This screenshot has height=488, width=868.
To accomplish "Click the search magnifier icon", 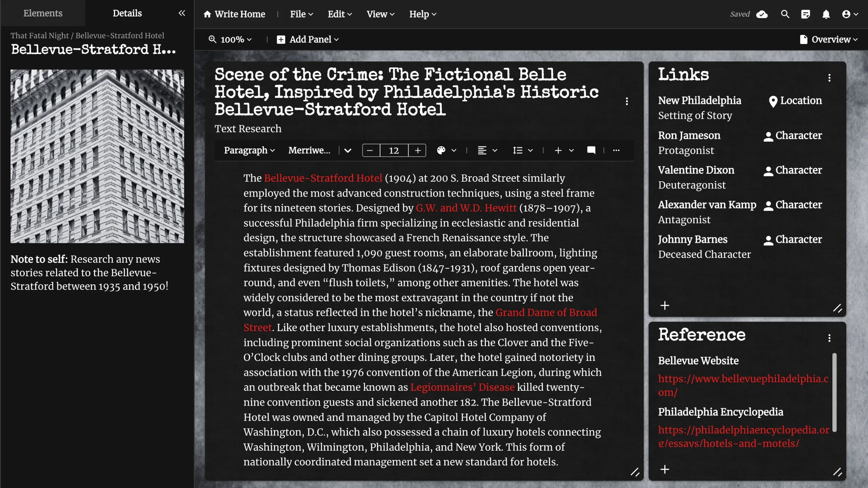I will pos(785,14).
